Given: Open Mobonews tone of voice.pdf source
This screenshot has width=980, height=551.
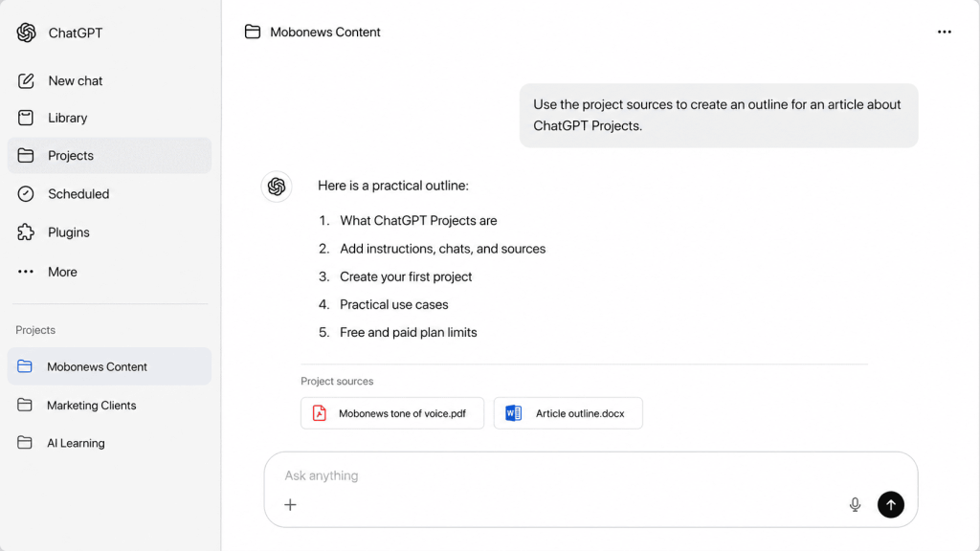Looking at the screenshot, I should click(391, 413).
